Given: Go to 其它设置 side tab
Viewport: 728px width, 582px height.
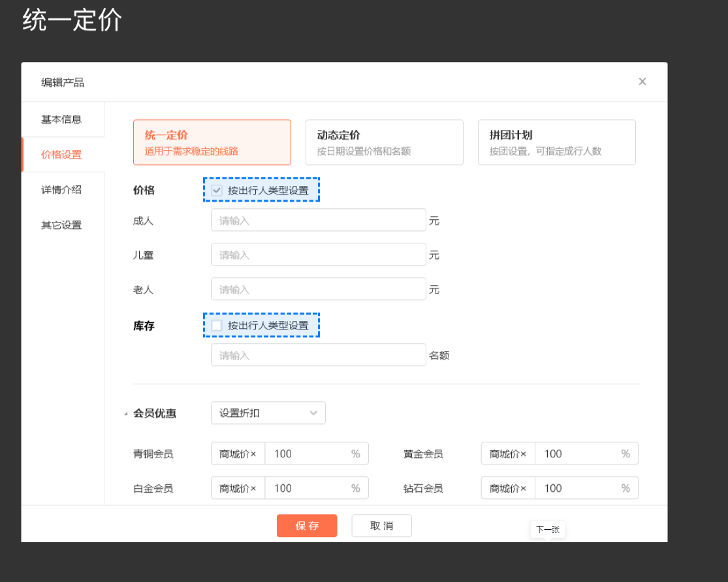Looking at the screenshot, I should pyautogui.click(x=63, y=225).
